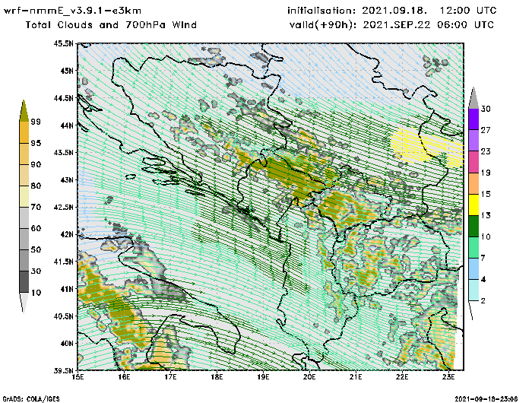Click the '17E' longitude label
532x403 pixels.
171,377
